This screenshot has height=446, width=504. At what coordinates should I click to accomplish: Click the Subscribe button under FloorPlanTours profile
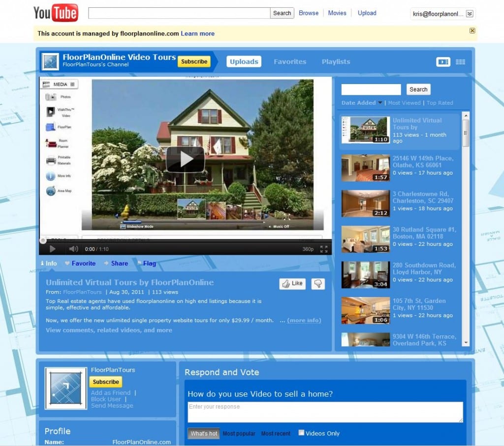coord(106,382)
